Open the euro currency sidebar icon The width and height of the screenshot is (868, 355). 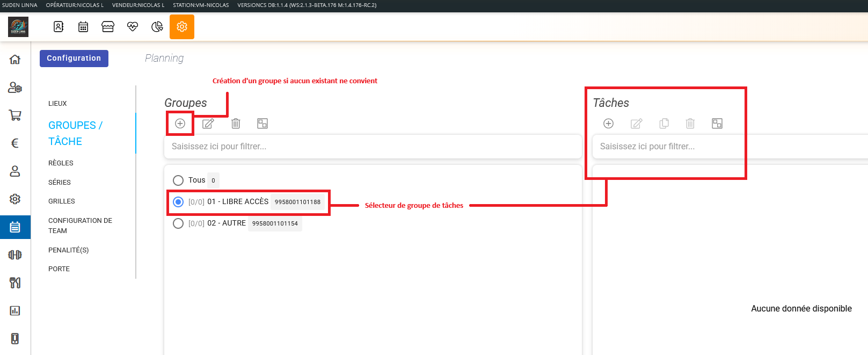click(x=15, y=143)
